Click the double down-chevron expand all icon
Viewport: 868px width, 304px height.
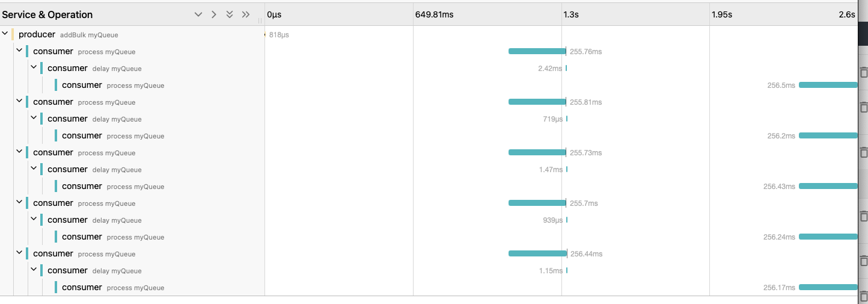click(230, 14)
